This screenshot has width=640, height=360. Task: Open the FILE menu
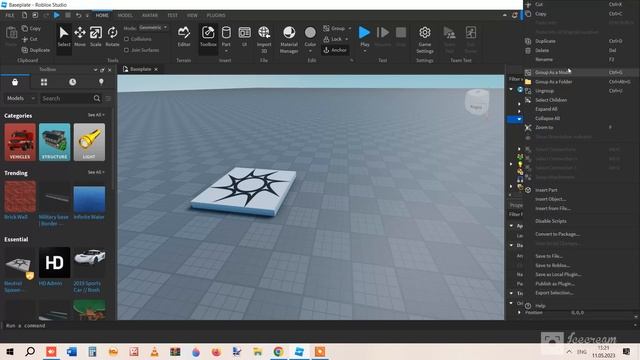click(9, 15)
